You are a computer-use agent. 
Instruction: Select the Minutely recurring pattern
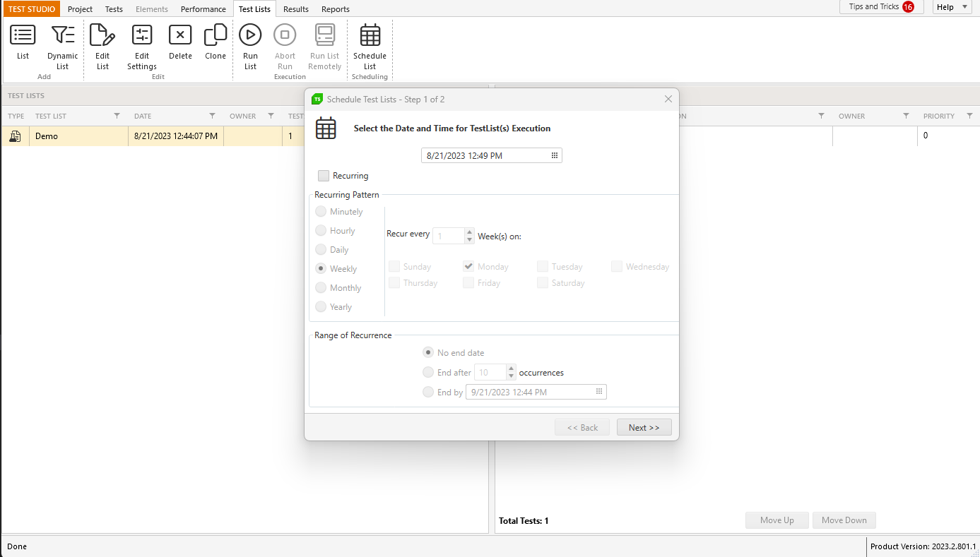[321, 212]
